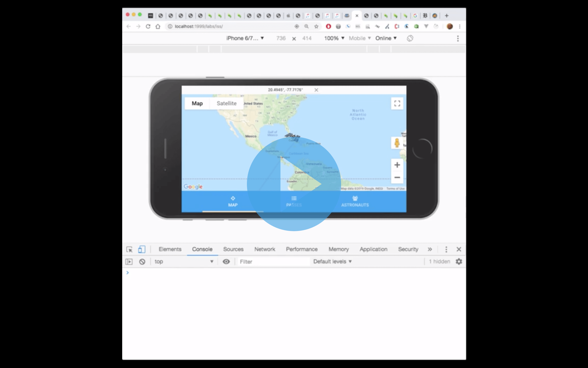The width and height of the screenshot is (588, 368).
Task: Click the Google logo on map
Action: 193,187
